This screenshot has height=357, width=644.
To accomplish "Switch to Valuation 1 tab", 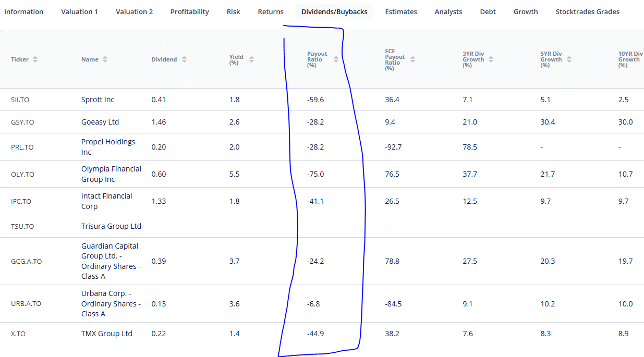I will click(79, 11).
